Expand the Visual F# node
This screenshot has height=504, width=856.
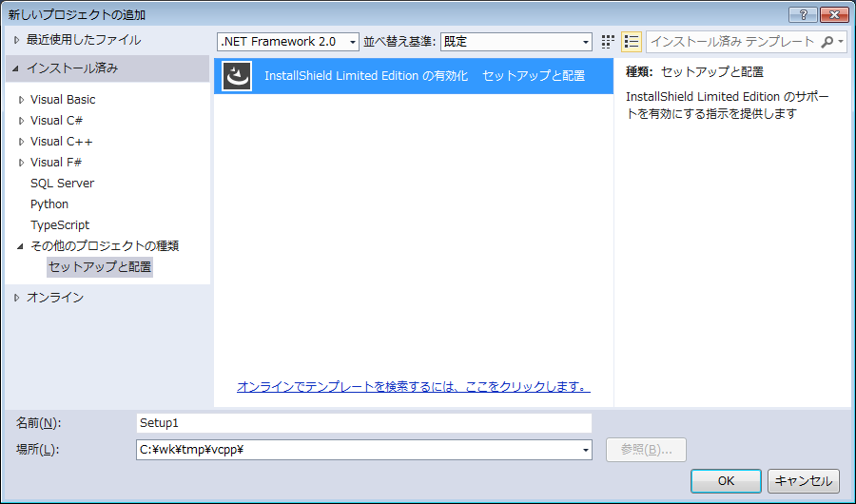[x=21, y=163]
